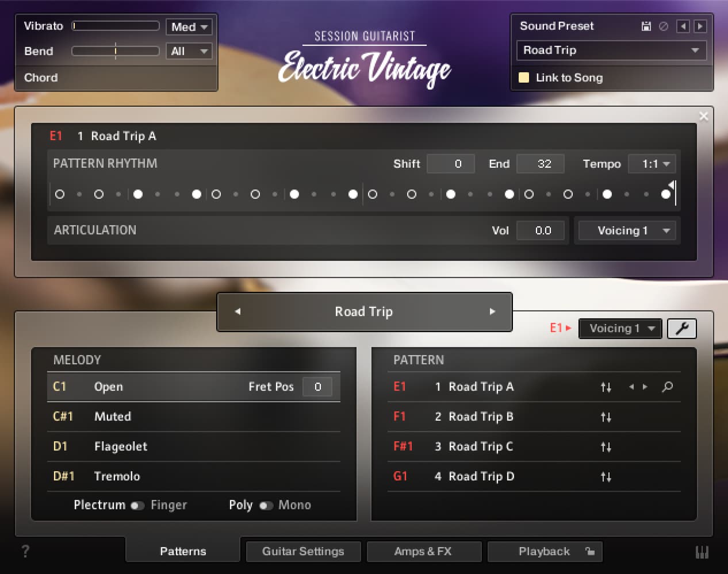Image resolution: width=728 pixels, height=574 pixels.
Task: Click the keyboard icon at bottom right
Action: click(702, 552)
